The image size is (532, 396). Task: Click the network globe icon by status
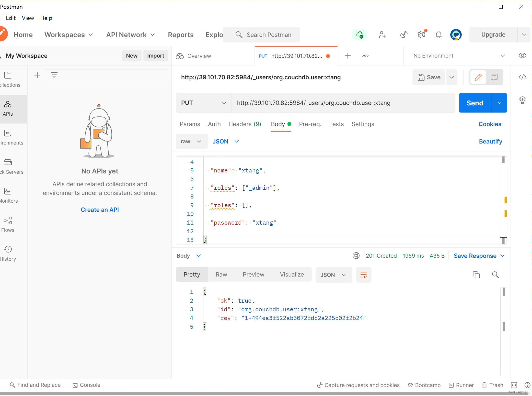click(356, 256)
